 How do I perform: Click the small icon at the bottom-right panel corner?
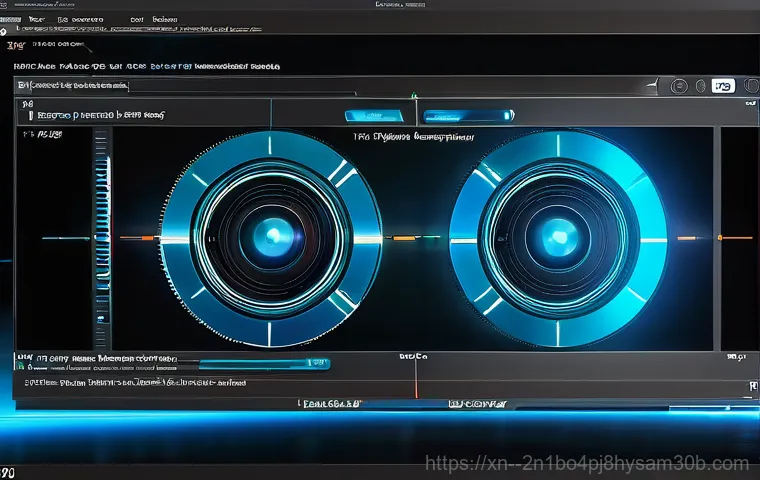[x=751, y=384]
